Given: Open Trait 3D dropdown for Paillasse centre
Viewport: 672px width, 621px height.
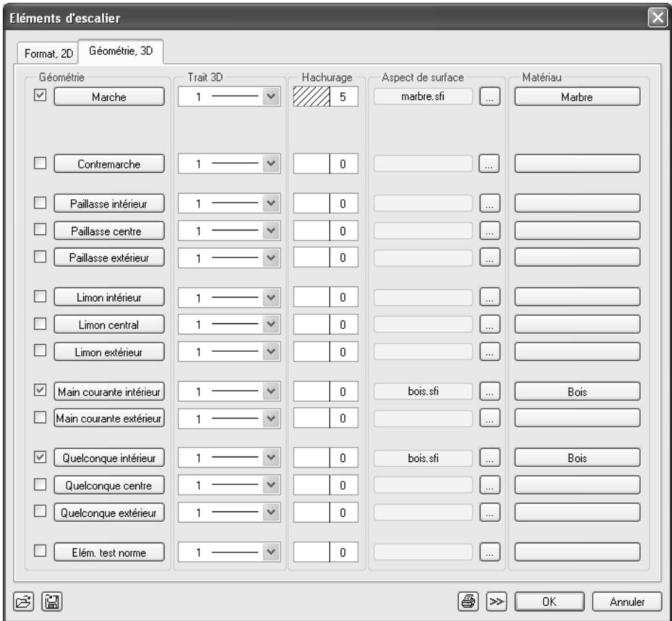Looking at the screenshot, I should pos(271,231).
